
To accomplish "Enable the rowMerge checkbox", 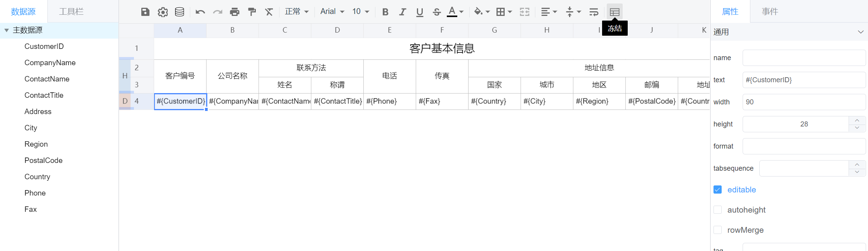I will 718,230.
